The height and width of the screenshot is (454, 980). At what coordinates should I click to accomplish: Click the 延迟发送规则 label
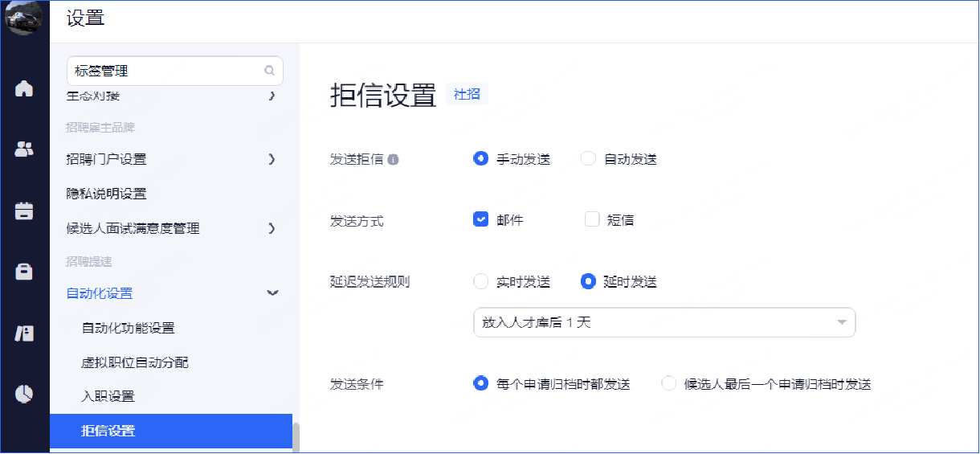[x=370, y=282]
